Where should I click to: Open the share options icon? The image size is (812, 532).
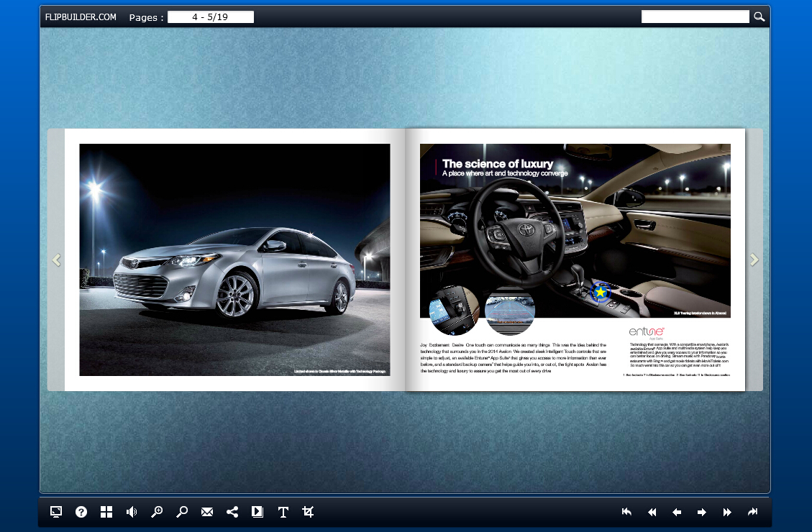pyautogui.click(x=232, y=512)
